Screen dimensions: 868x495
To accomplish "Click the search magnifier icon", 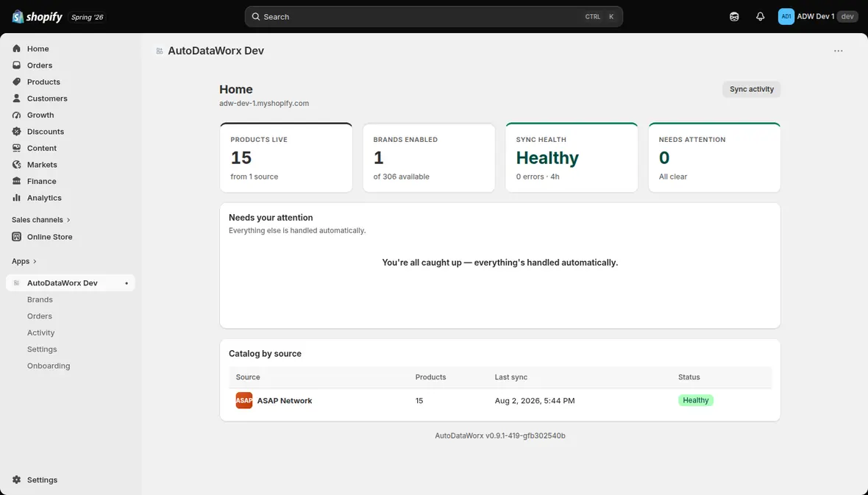I will pyautogui.click(x=256, y=17).
